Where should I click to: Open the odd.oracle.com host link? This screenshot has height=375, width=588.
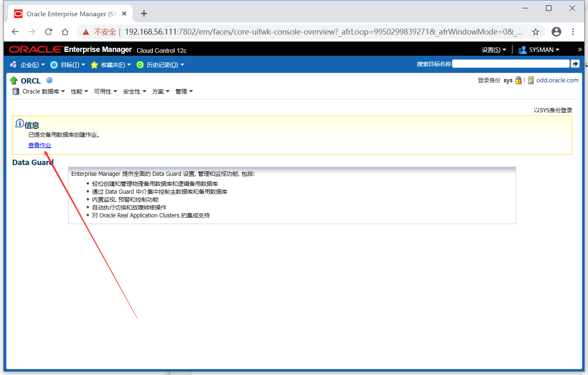557,80
